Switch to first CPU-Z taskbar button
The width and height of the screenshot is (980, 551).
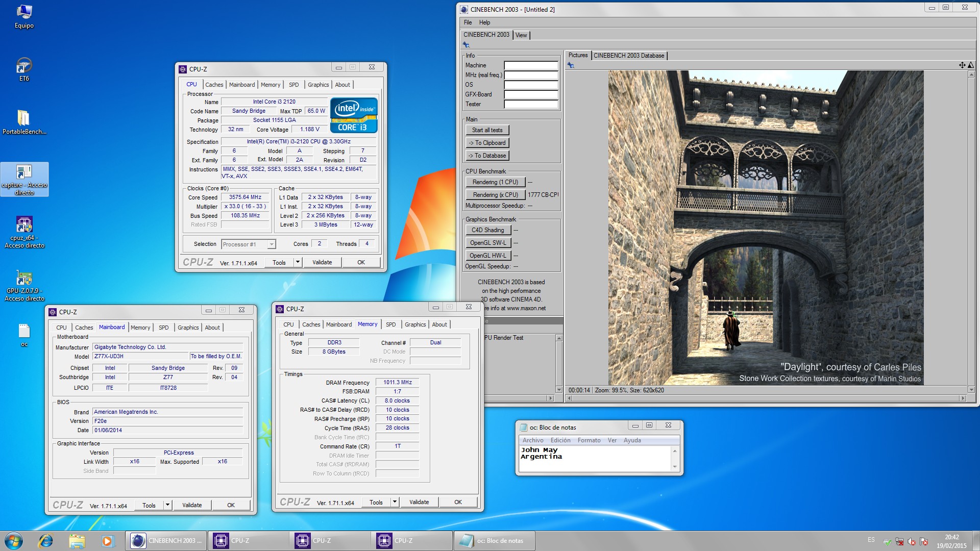[248, 541]
